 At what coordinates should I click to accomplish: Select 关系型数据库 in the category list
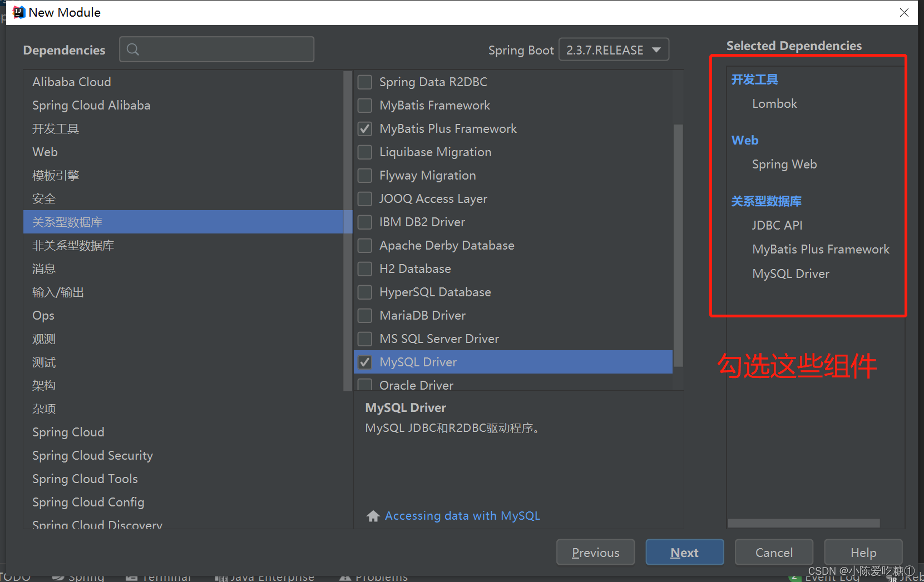tap(184, 222)
